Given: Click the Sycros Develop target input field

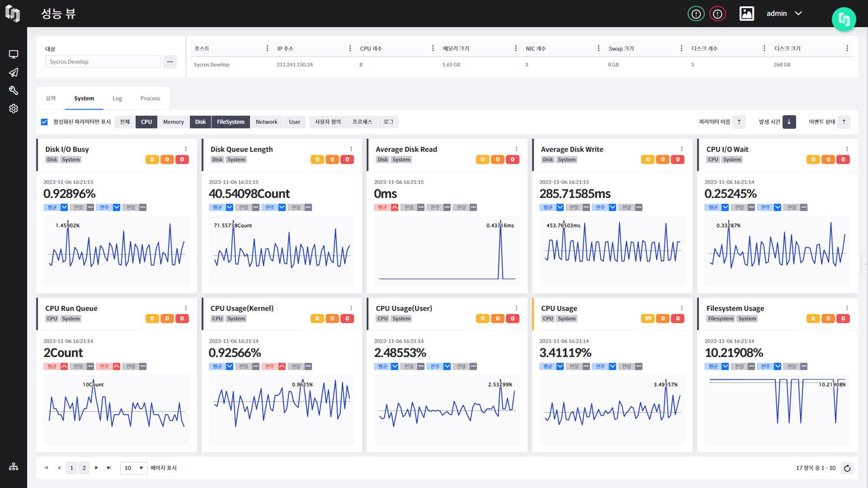Looking at the screenshot, I should (x=103, y=62).
